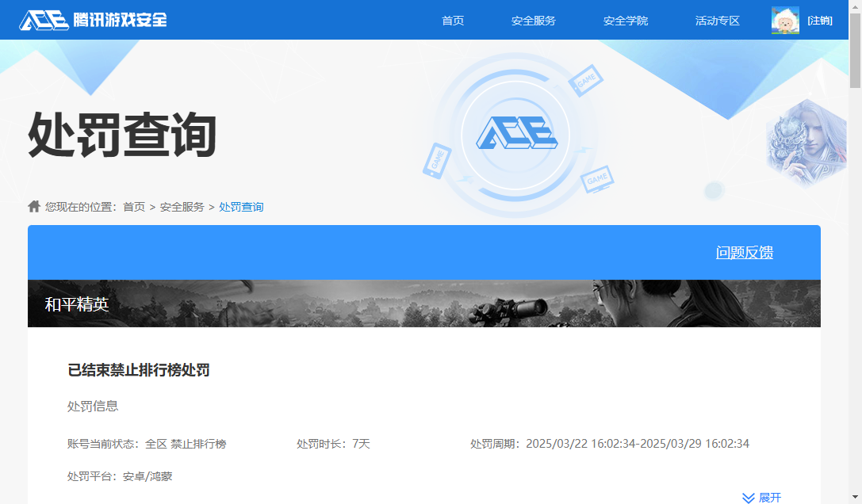This screenshot has width=862, height=504.
Task: Open the 活动专区 navigation menu item
Action: [717, 21]
